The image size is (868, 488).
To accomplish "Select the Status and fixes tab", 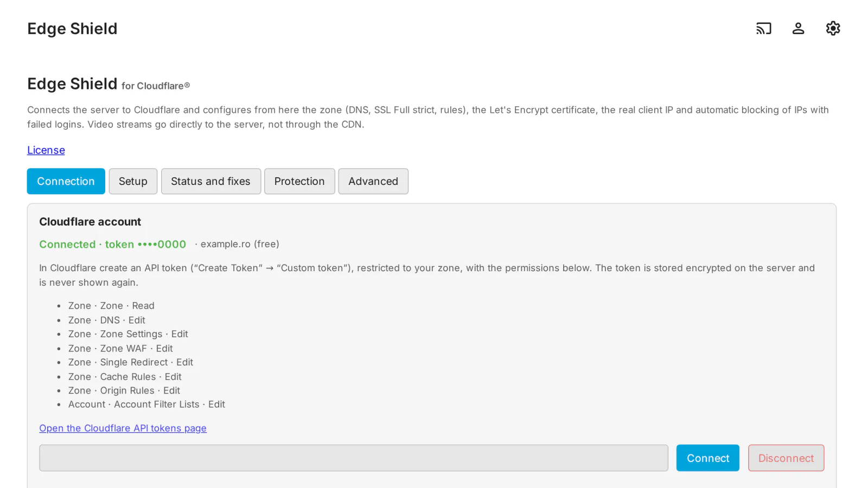I will [x=210, y=181].
